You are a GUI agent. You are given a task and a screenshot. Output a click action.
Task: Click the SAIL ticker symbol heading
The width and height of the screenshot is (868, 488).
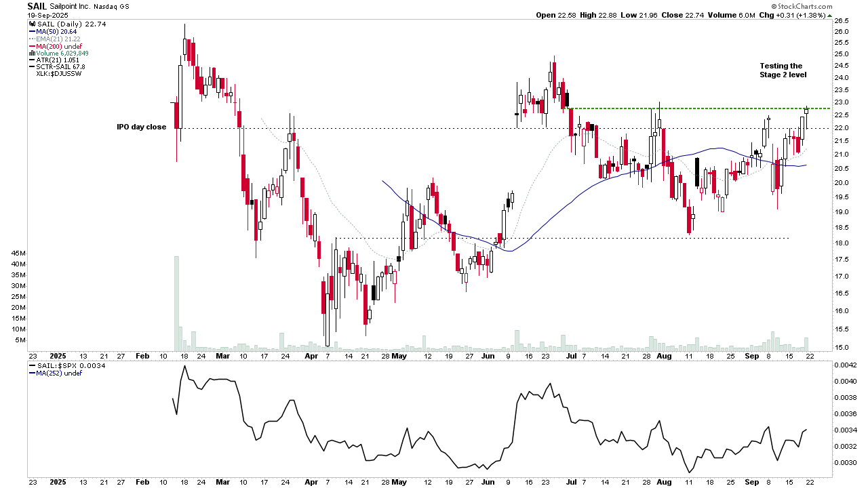pyautogui.click(x=37, y=6)
